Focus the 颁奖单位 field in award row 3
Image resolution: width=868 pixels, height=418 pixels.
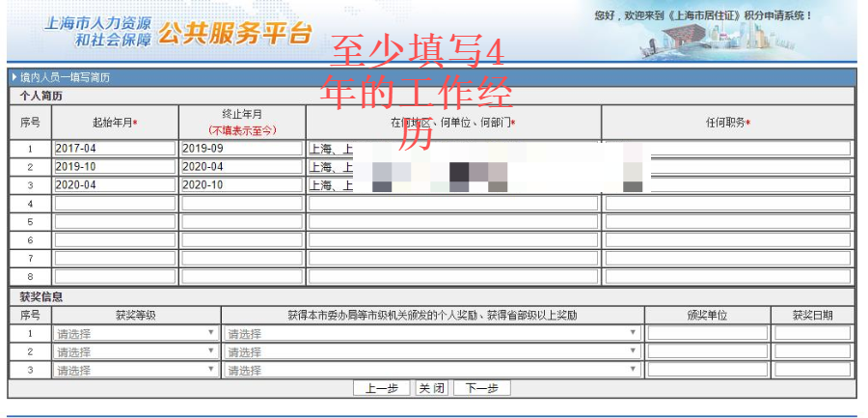708,370
